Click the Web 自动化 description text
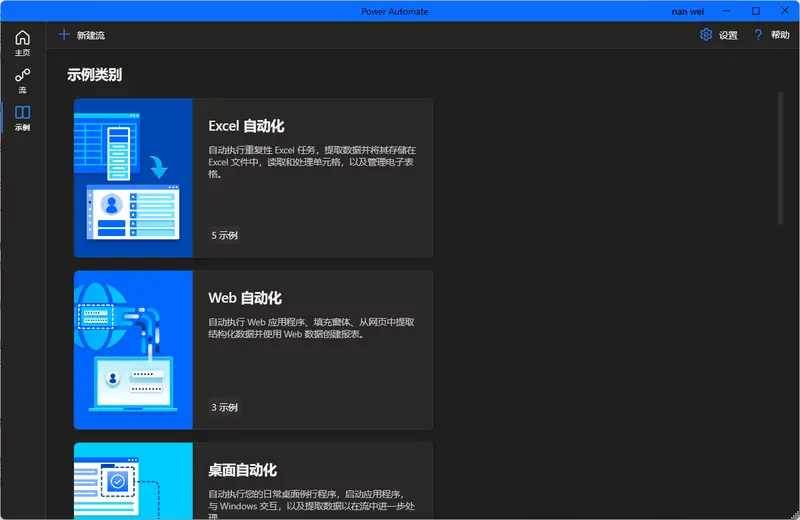This screenshot has width=800, height=520. tap(311, 328)
